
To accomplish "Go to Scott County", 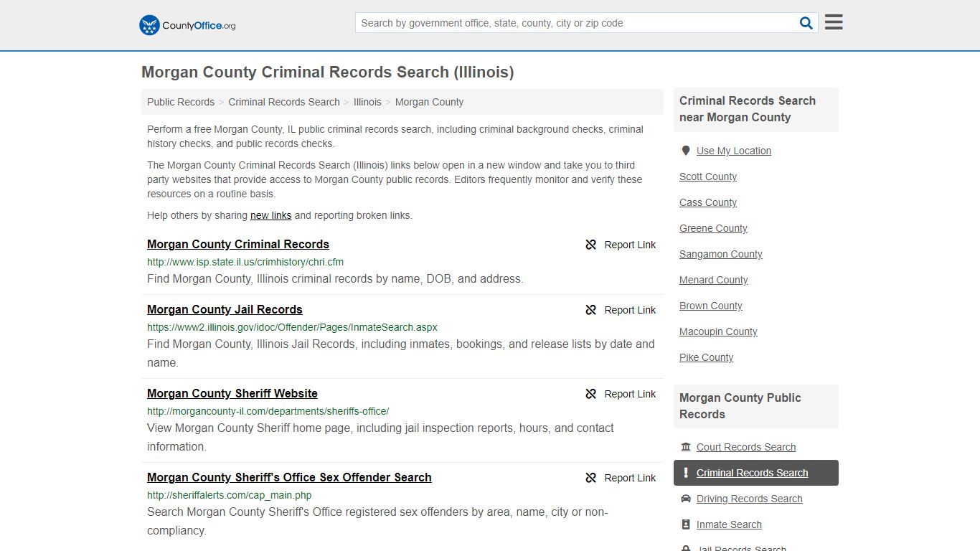I will click(708, 176).
